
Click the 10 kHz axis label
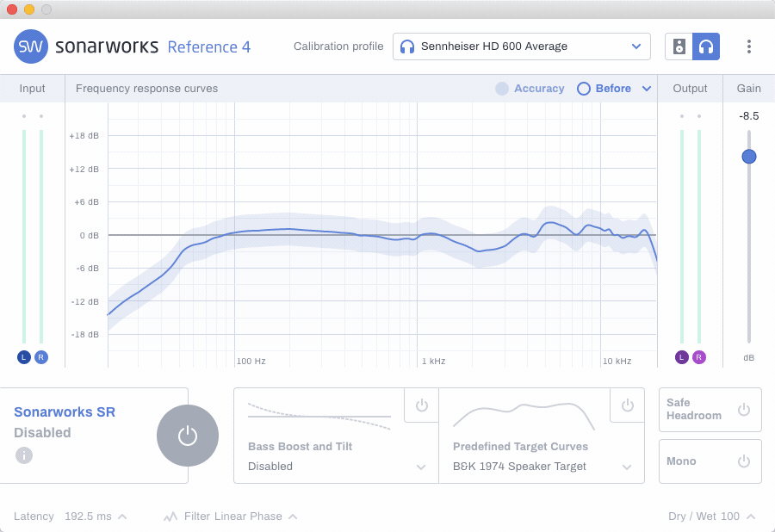617,361
